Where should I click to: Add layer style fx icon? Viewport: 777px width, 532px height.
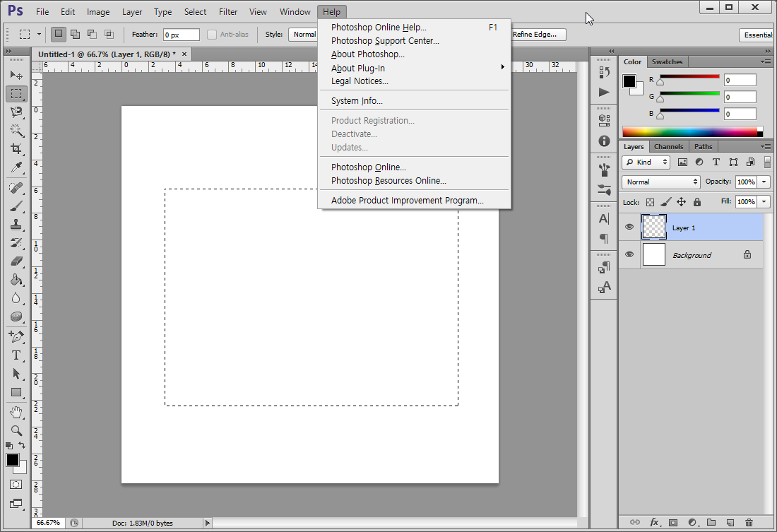tap(655, 522)
